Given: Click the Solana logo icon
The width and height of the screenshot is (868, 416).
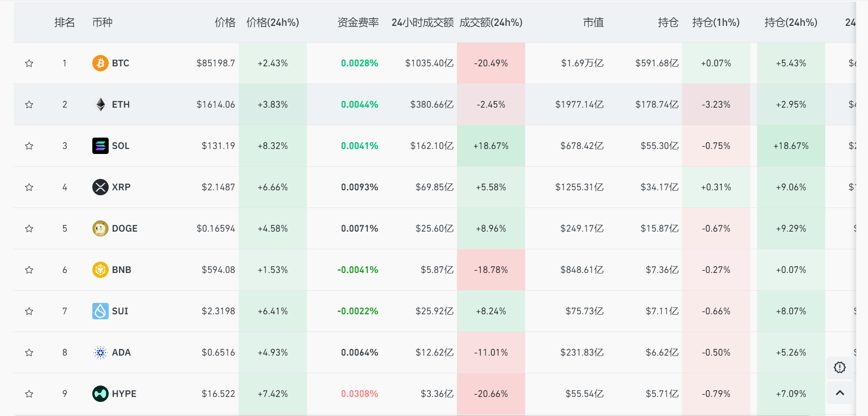Looking at the screenshot, I should click(x=100, y=146).
